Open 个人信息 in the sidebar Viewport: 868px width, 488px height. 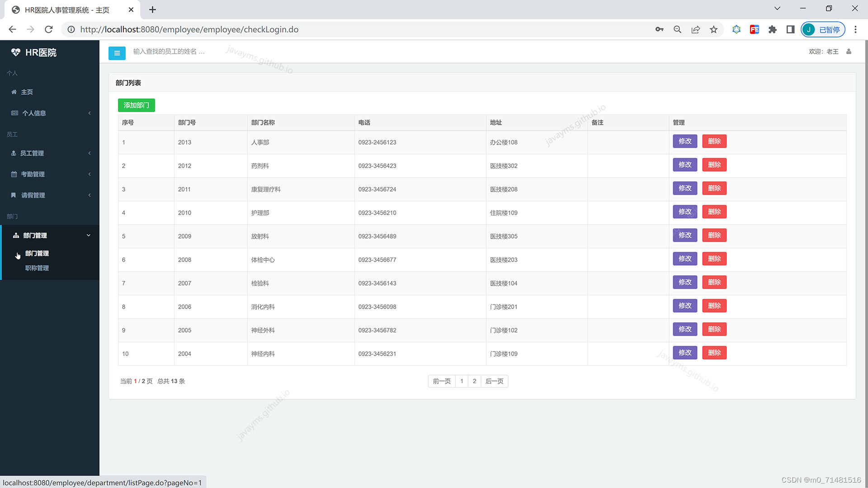pos(34,113)
